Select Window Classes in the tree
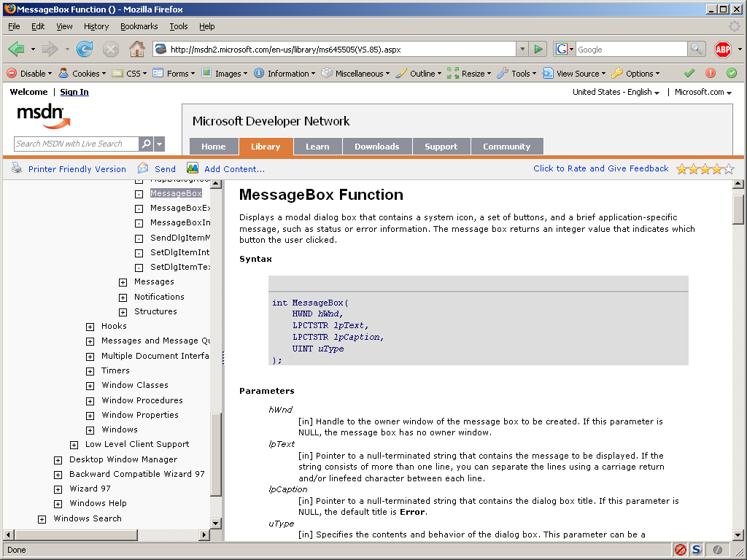 tap(135, 385)
